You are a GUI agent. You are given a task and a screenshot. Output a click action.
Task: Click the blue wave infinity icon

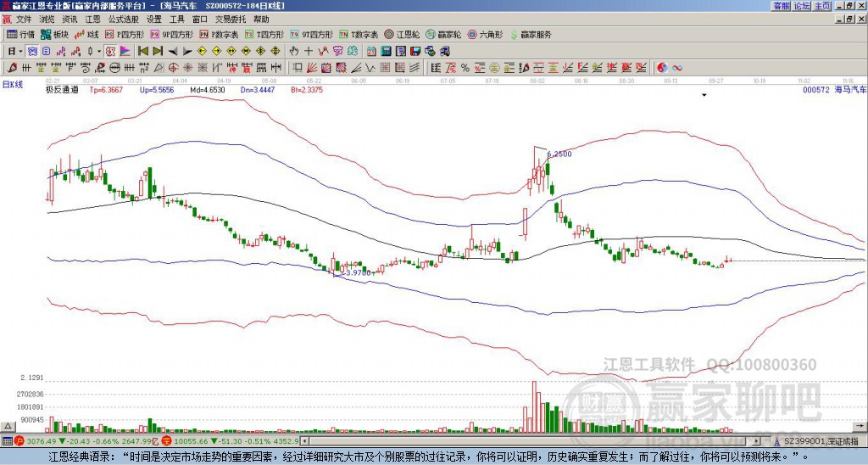tap(677, 68)
